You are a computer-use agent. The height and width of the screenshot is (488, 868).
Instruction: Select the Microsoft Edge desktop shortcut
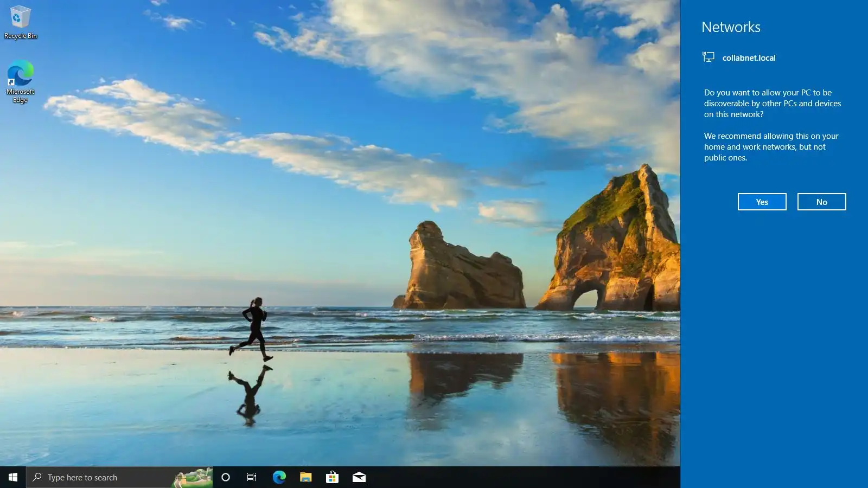(x=21, y=82)
